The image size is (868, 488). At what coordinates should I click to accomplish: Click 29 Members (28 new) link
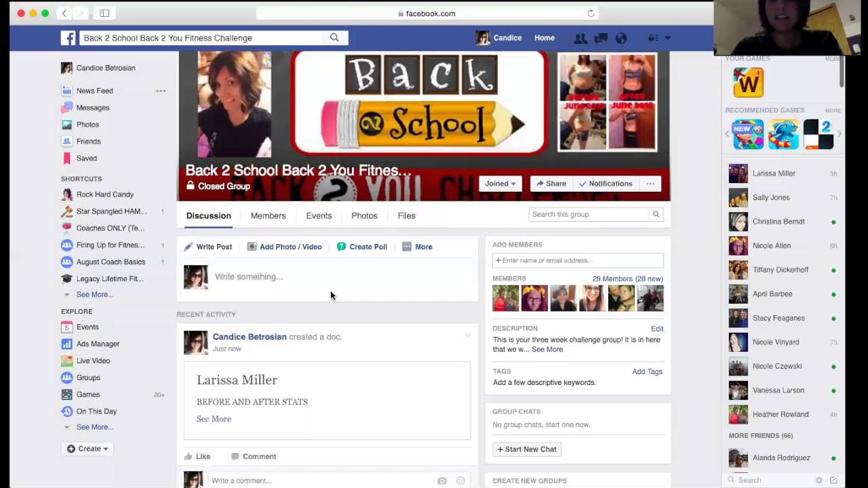point(627,279)
